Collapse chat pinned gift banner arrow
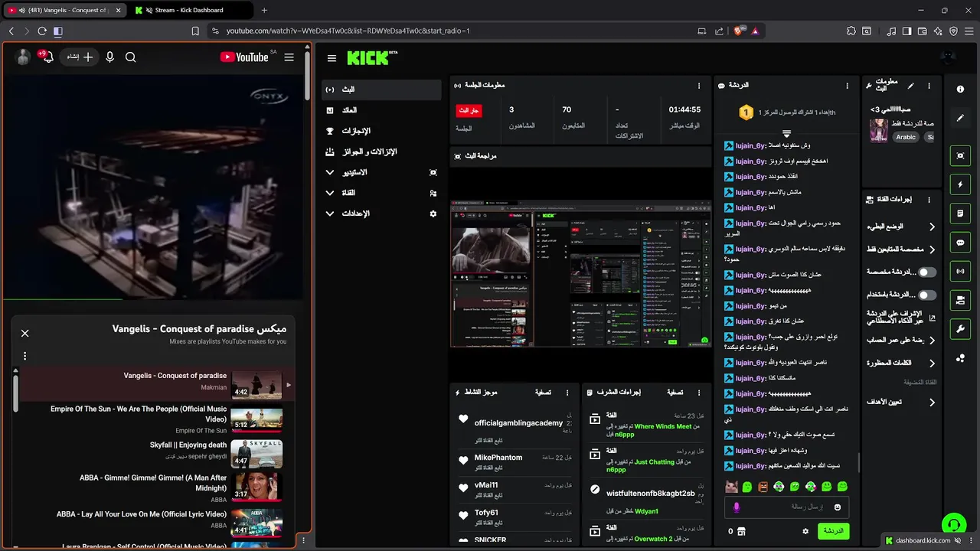The image size is (980, 551). point(786,134)
